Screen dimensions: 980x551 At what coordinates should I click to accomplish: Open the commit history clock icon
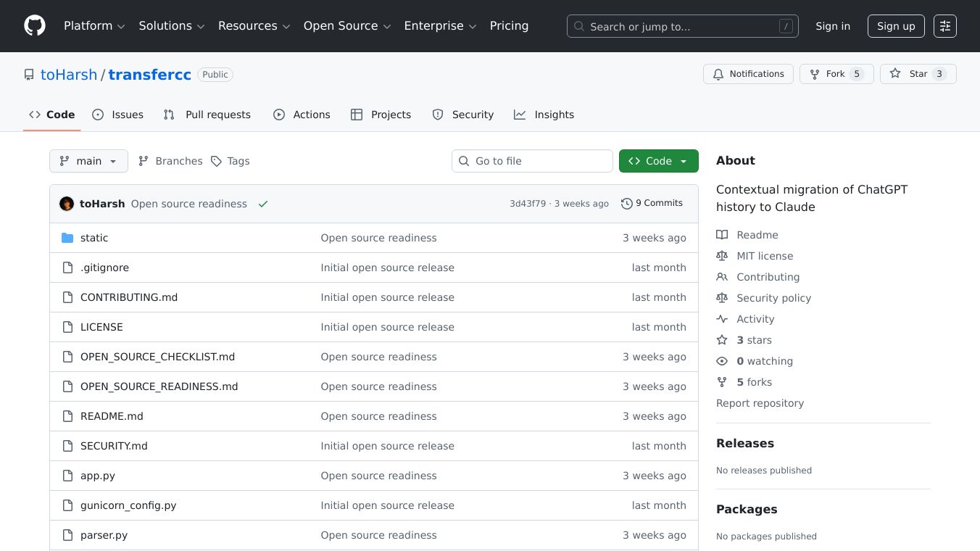point(626,204)
